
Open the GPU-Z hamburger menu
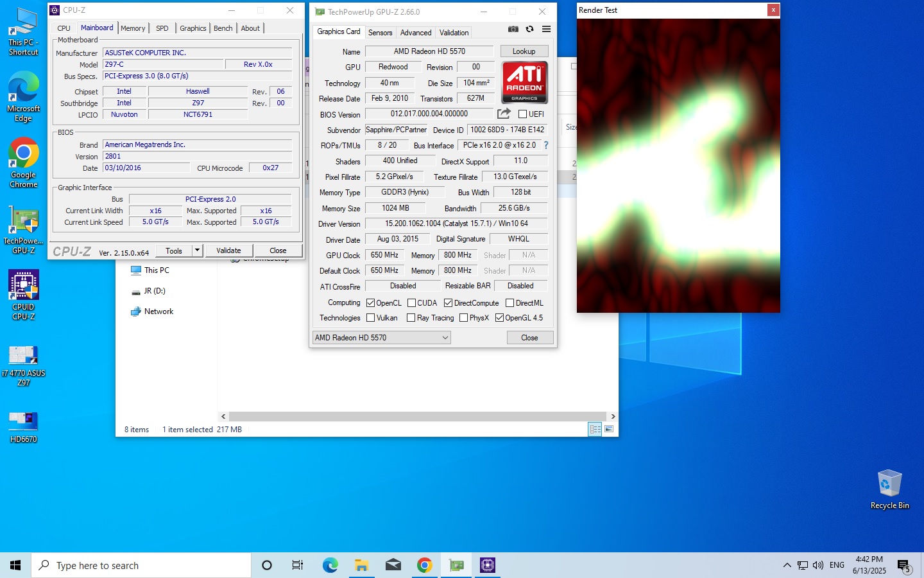[x=546, y=29]
